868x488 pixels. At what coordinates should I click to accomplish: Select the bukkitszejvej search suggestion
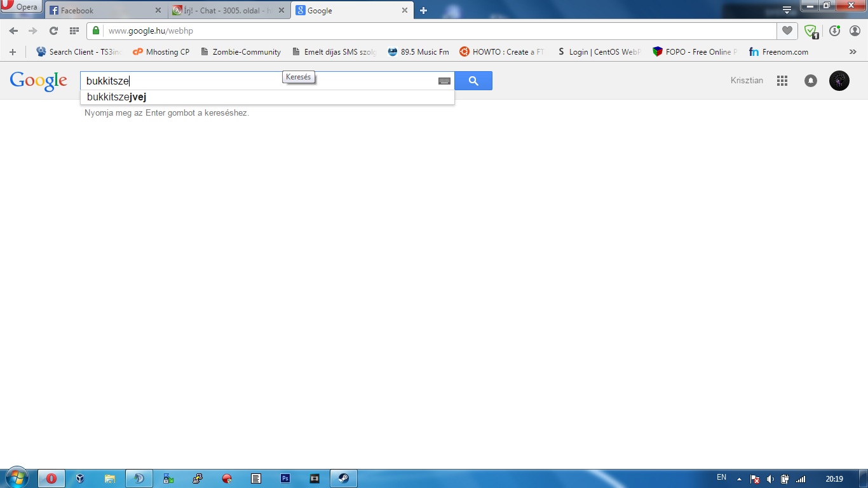click(x=117, y=97)
